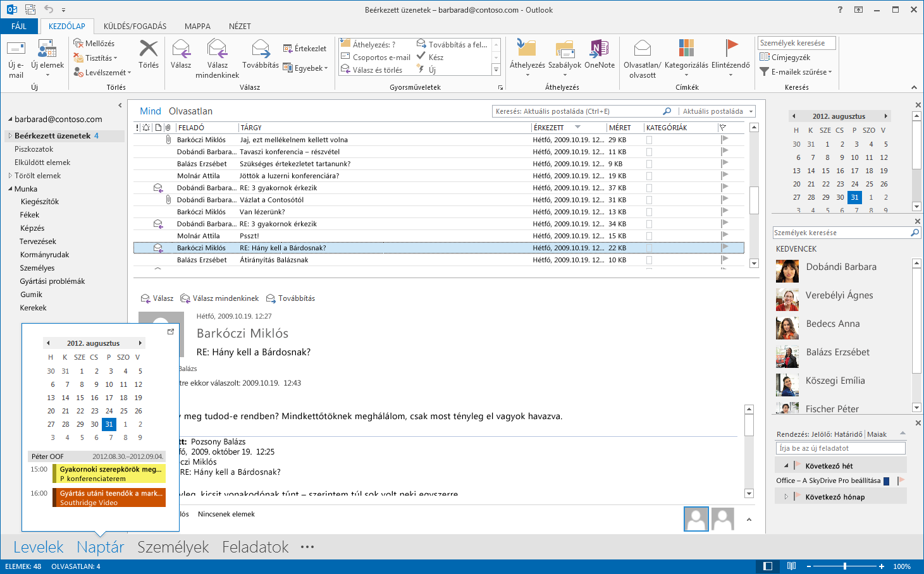Image resolution: width=924 pixels, height=574 pixels.
Task: Click the zoom in plus icon
Action: (882, 566)
